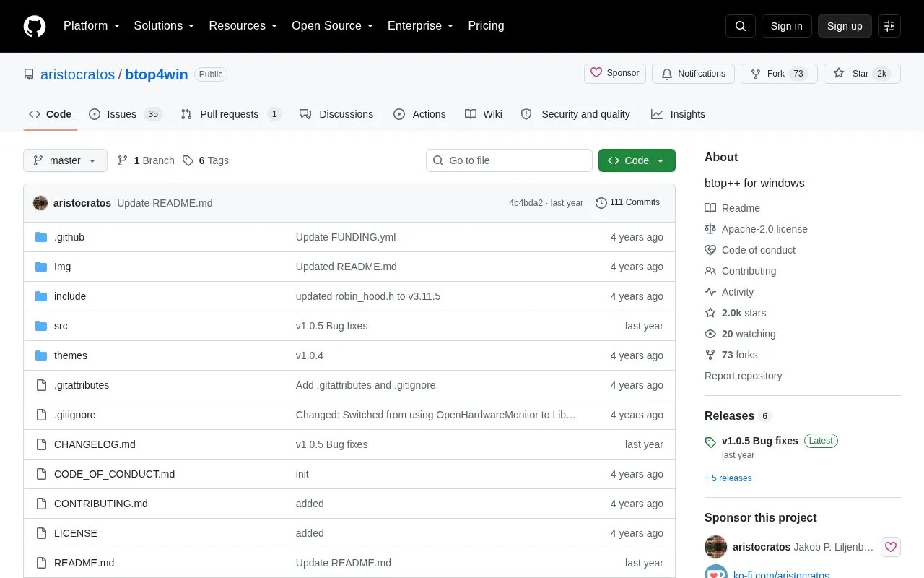Open the .github folder icon

[41, 237]
